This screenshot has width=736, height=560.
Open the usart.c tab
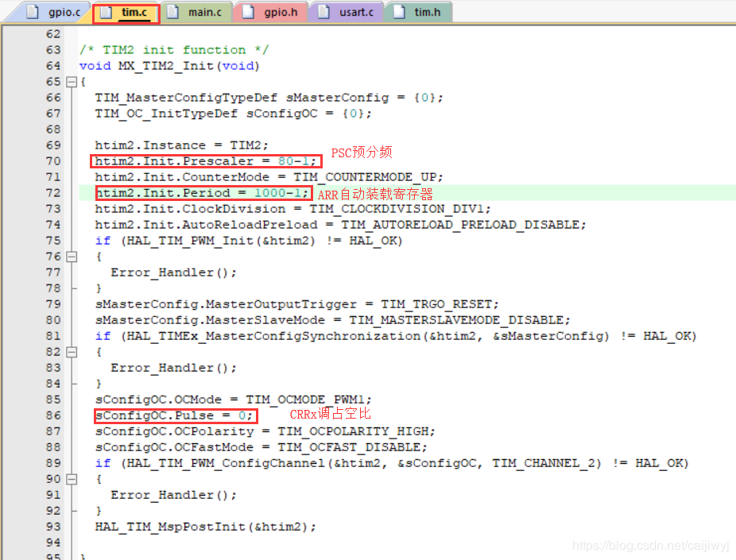coord(347,12)
